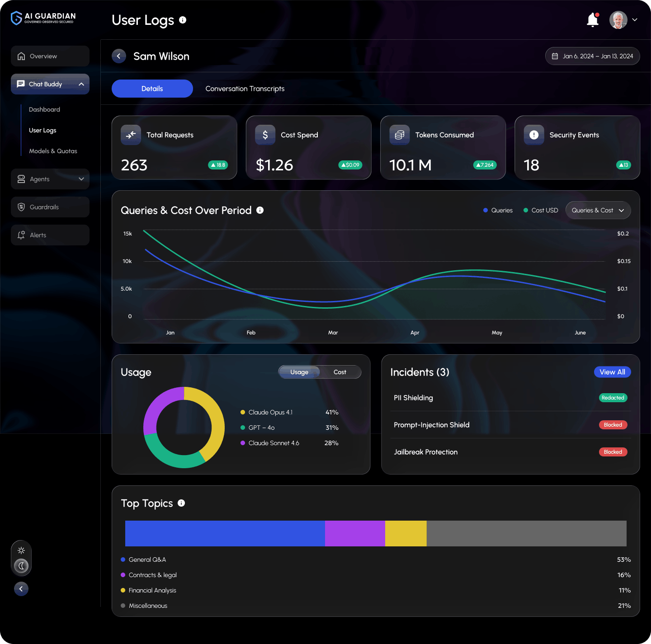Image resolution: width=651 pixels, height=644 pixels.
Task: Open the notifications bell
Action: click(x=593, y=20)
